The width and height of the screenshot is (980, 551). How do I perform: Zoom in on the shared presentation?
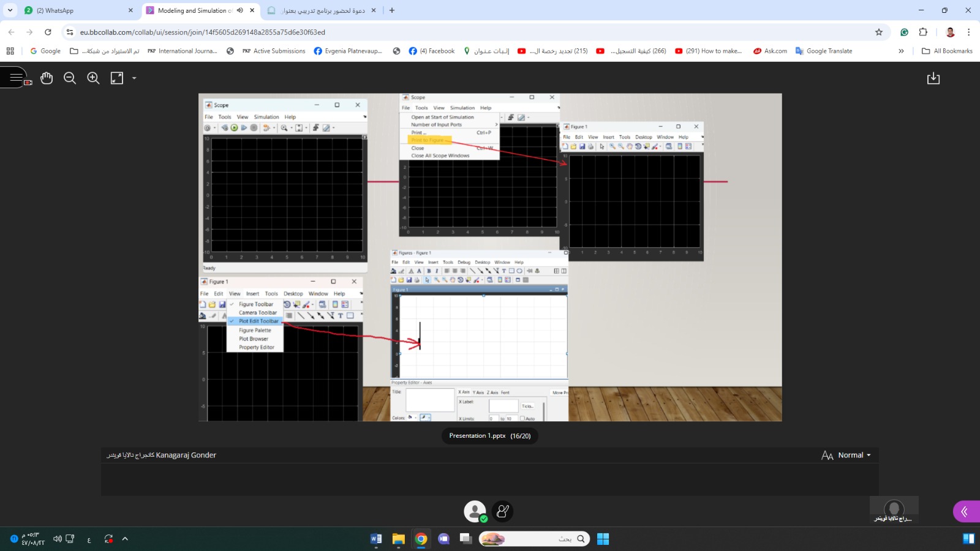tap(93, 78)
